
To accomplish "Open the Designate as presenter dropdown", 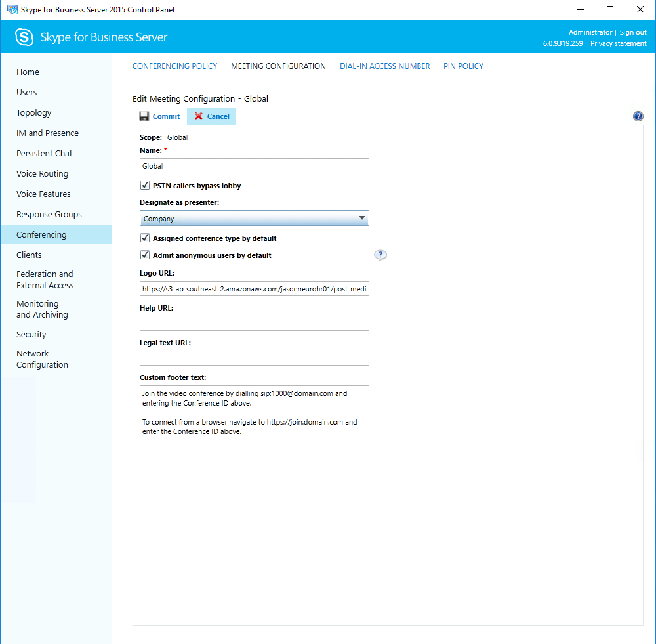I will pos(254,218).
